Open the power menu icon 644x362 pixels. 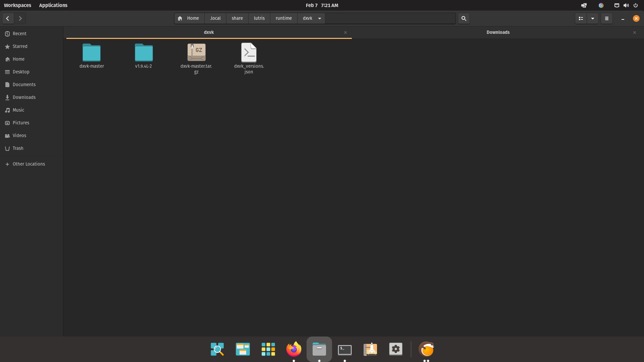click(636, 5)
